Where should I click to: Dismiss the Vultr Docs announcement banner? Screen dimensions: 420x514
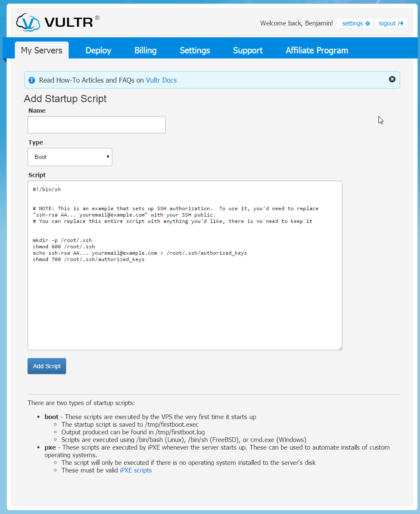click(x=392, y=79)
